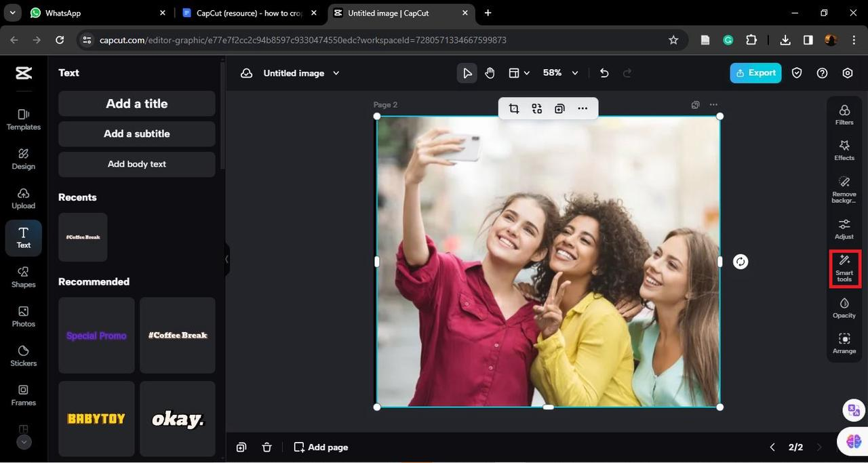Image resolution: width=868 pixels, height=463 pixels.
Task: Click Add body text button
Action: pyautogui.click(x=137, y=164)
